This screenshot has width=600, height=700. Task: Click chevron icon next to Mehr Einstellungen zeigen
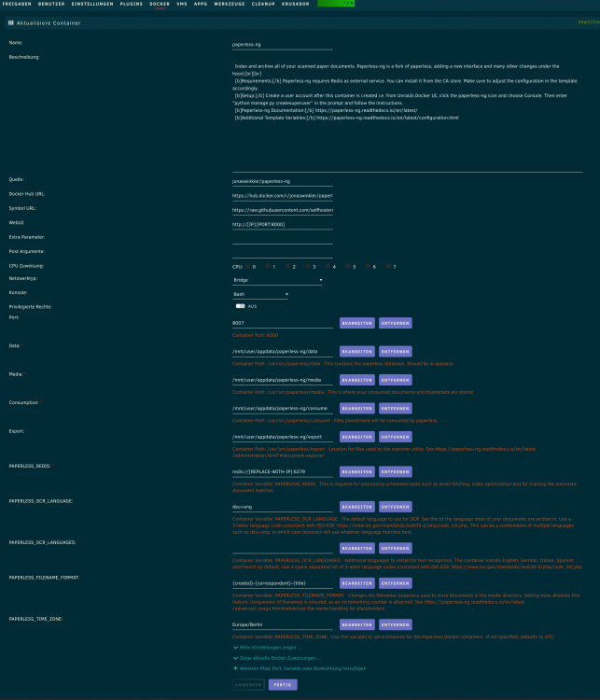(235, 648)
